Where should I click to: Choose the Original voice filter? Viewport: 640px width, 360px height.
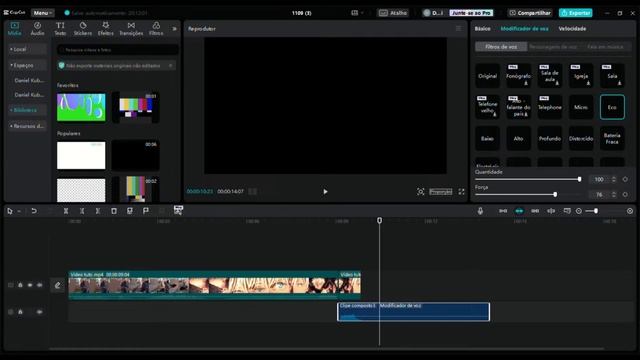point(487,76)
